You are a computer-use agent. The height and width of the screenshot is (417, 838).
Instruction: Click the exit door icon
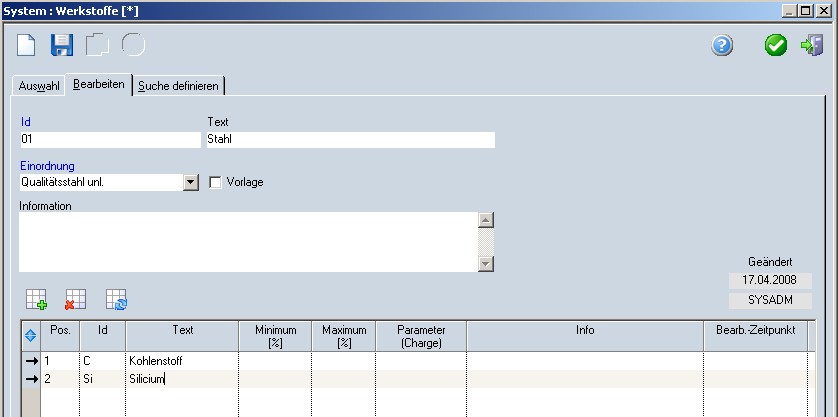[811, 45]
